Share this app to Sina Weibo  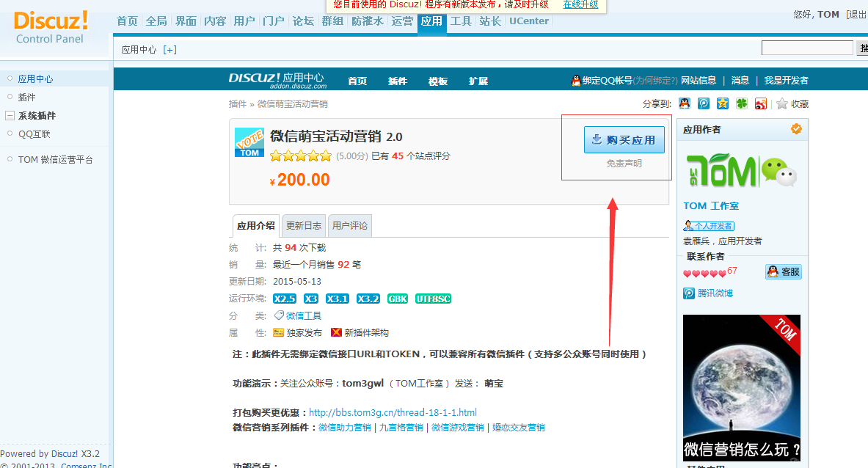click(x=761, y=103)
